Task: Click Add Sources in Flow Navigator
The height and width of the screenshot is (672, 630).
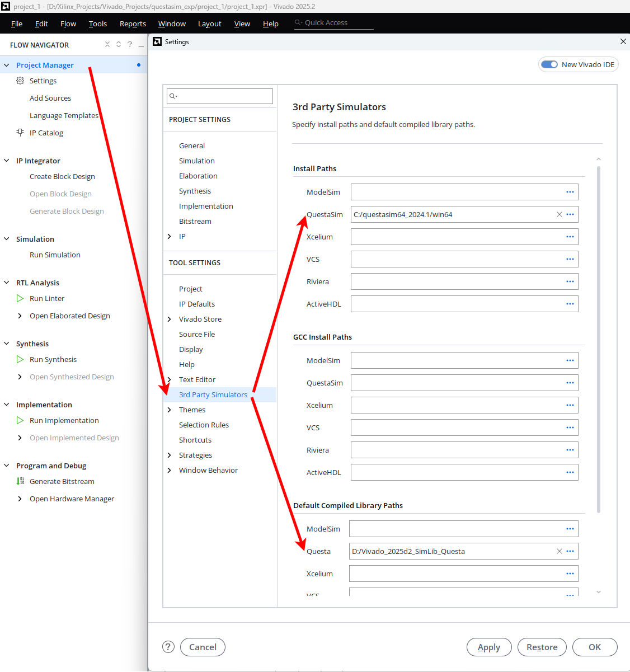Action: [50, 98]
